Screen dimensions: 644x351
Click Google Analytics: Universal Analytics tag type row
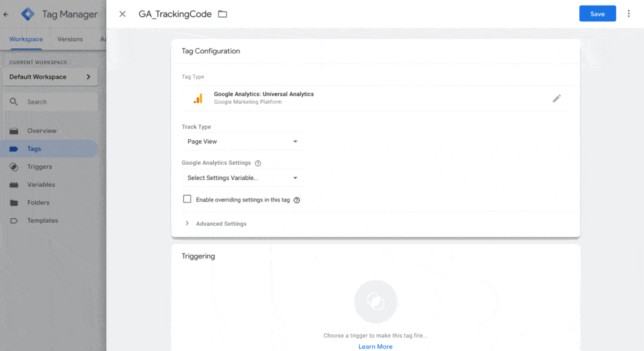[376, 98]
